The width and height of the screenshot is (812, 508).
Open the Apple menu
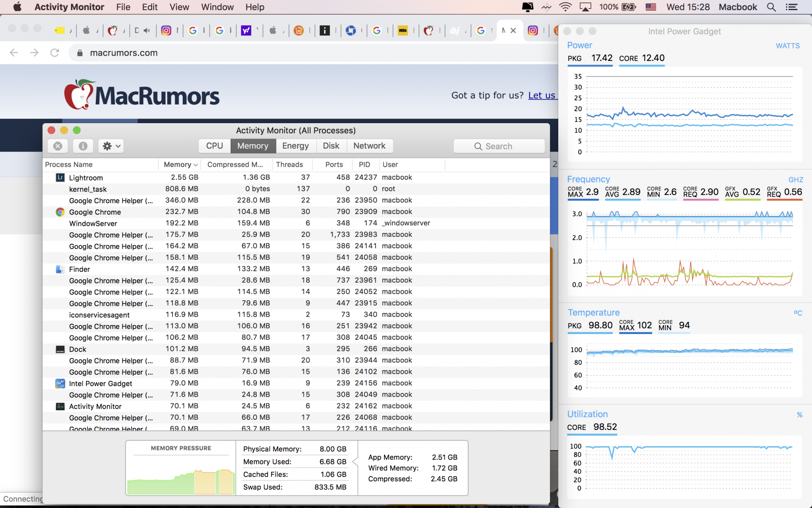click(x=17, y=7)
